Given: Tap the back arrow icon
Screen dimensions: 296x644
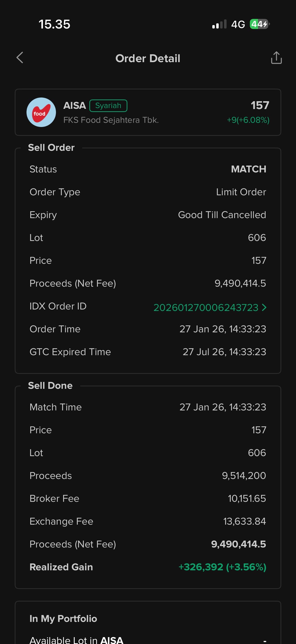Looking at the screenshot, I should [20, 58].
